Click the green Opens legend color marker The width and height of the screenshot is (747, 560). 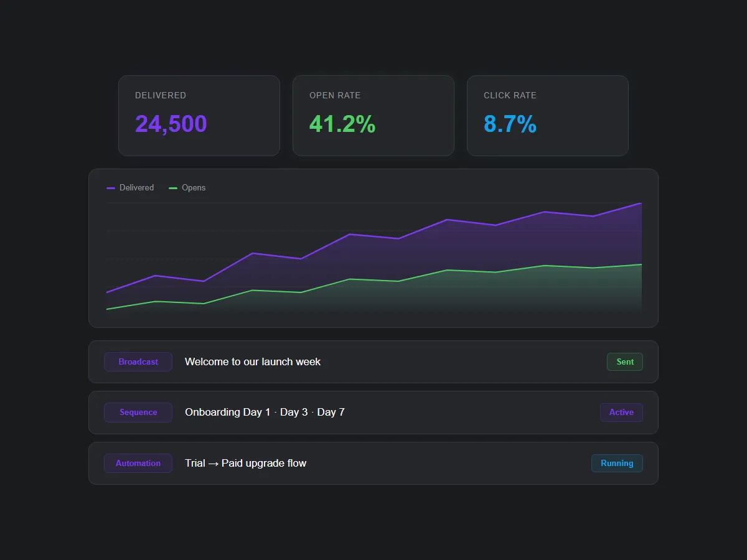click(173, 188)
